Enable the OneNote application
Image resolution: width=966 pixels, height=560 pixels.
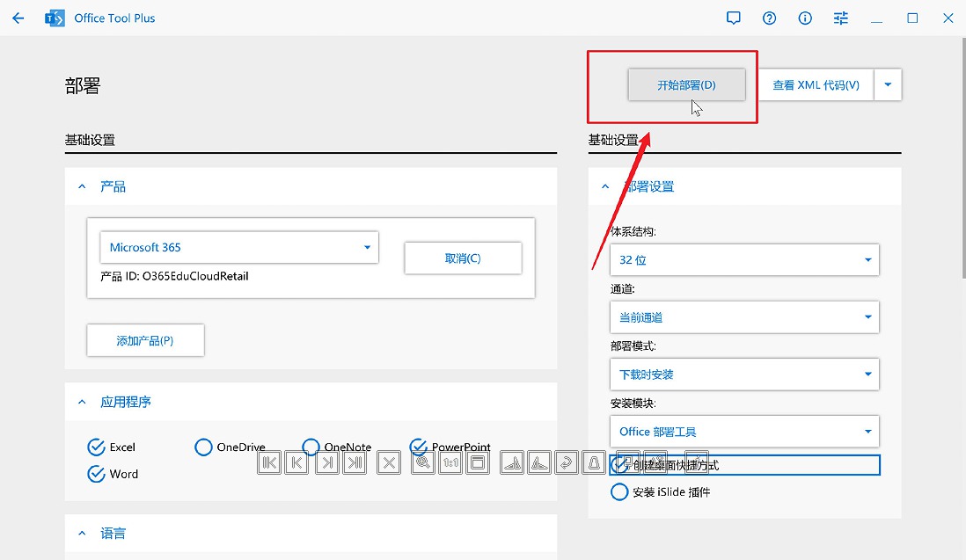click(311, 447)
